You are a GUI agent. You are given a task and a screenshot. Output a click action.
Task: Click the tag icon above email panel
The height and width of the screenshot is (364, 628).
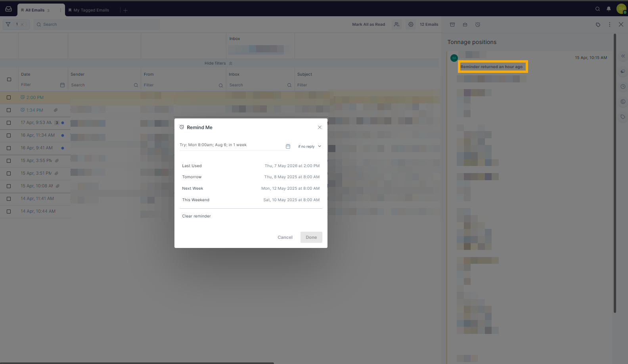pos(598,25)
